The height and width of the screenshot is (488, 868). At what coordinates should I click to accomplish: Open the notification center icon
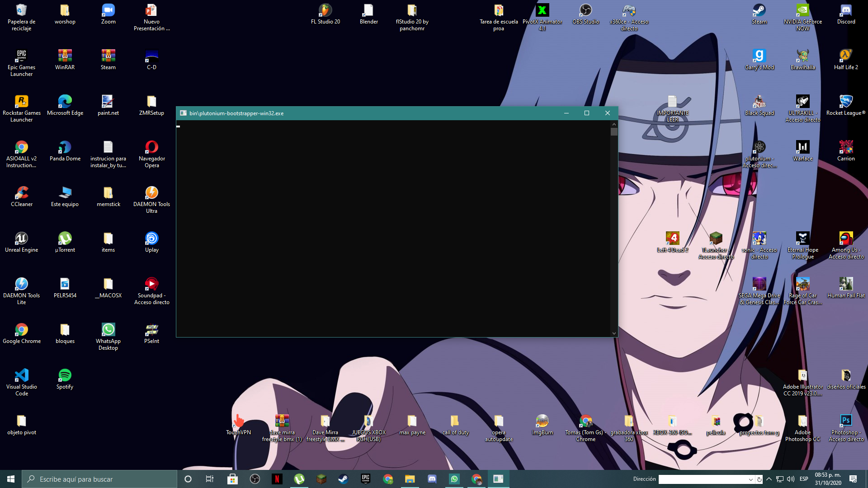pyautogui.click(x=853, y=479)
